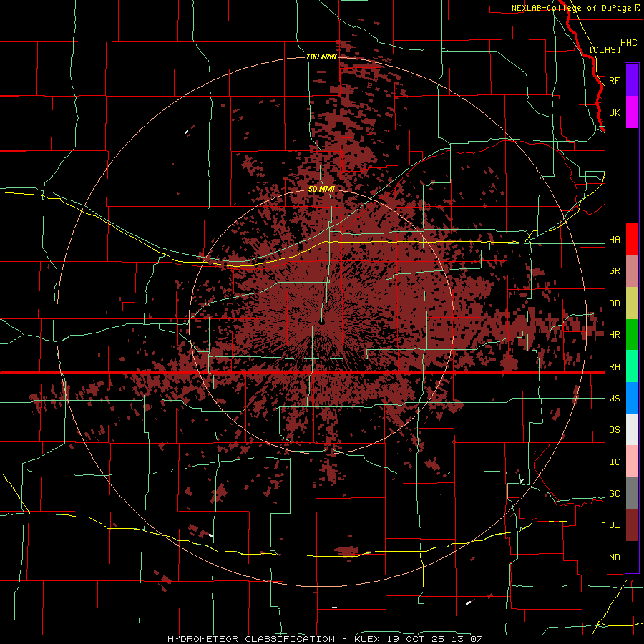Image resolution: width=644 pixels, height=644 pixels.
Task: Select the IC light pink legend swatch
Action: coord(632,462)
